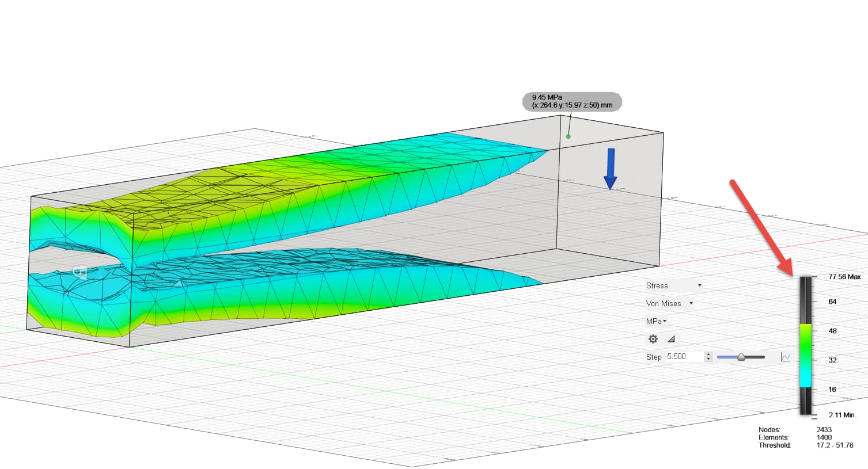
Task: Click the Step slider handle
Action: point(741,357)
